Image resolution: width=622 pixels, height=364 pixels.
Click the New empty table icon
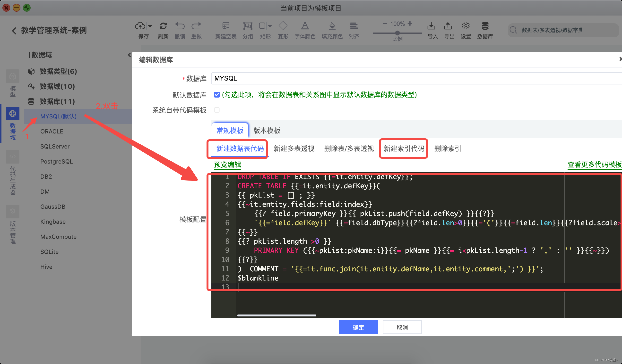pyautogui.click(x=226, y=26)
